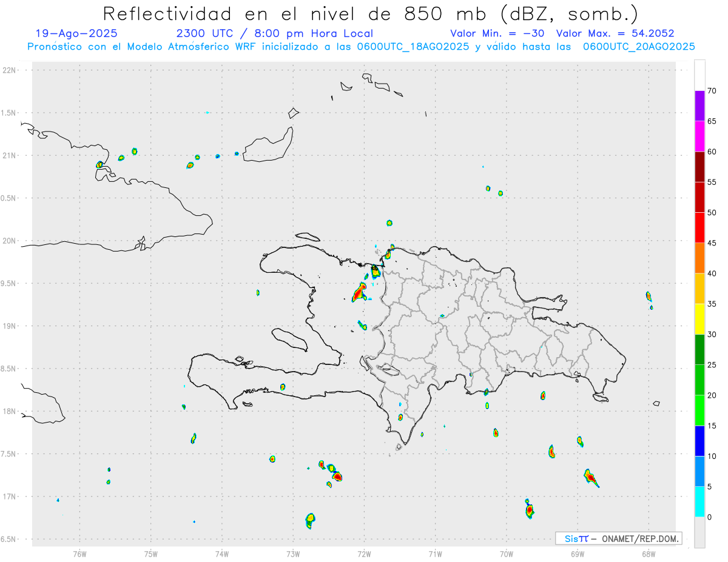The image size is (728, 562).
Task: Click valid-until time '0600UTC_20AGO2025'
Action: point(639,46)
